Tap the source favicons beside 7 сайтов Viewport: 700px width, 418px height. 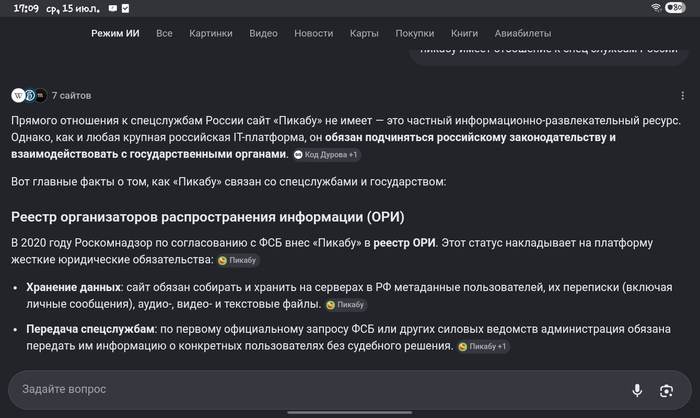(x=29, y=95)
